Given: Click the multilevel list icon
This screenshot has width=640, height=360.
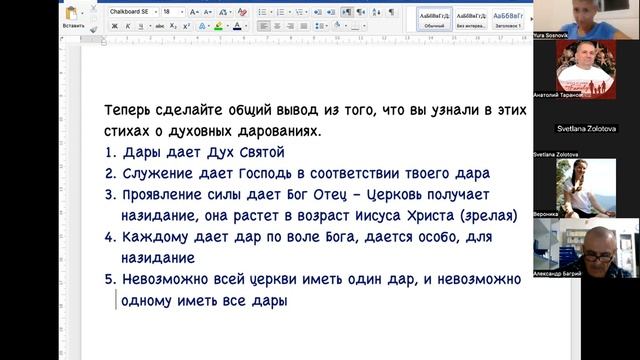Looking at the screenshot, I should point(299,12).
